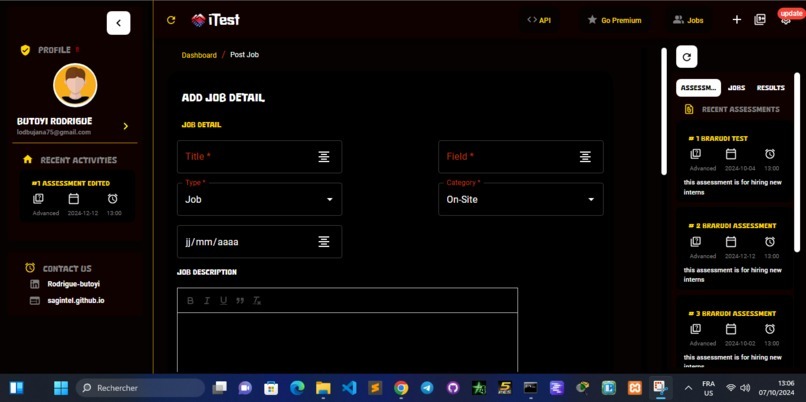Click the calendar icon in the #1 Brarudi Test card
Screen dimensions: 806x402
tap(731, 154)
